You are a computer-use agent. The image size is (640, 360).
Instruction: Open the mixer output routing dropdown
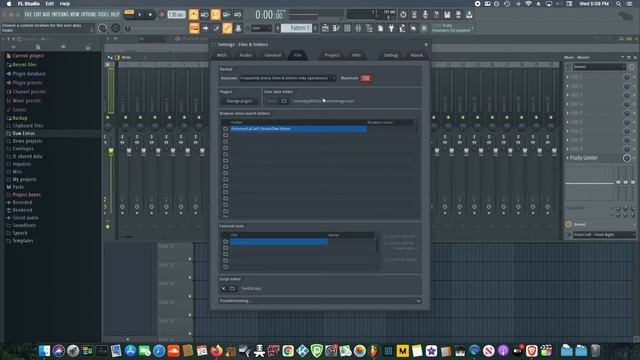point(604,235)
